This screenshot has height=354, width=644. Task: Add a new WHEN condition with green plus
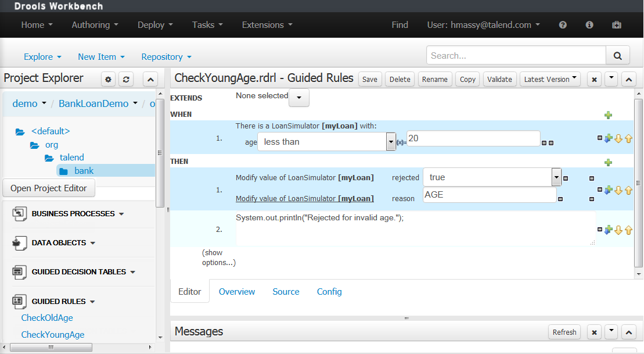[608, 115]
